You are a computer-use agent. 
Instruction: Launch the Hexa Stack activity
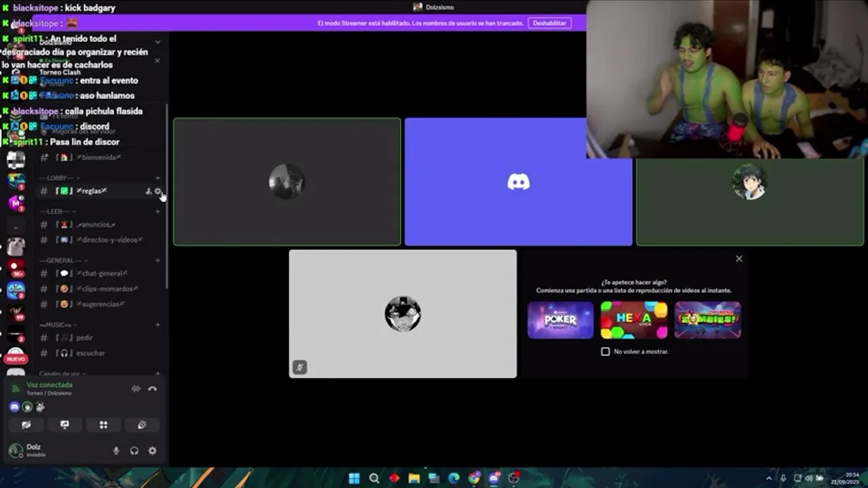(634, 320)
